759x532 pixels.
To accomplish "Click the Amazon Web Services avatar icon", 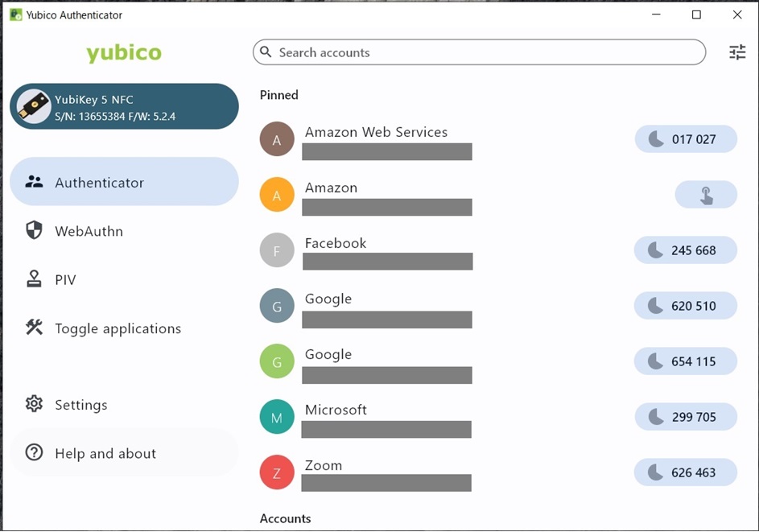I will [x=277, y=140].
